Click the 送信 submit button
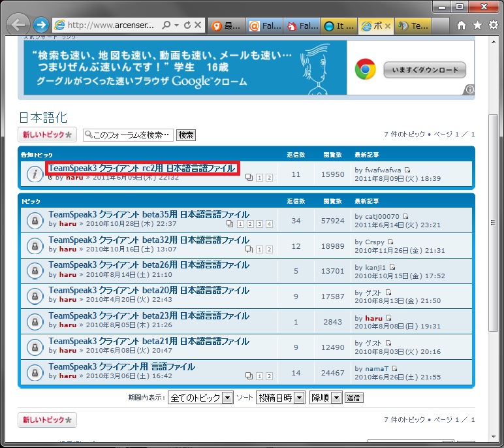Screen dimensions: 504x448 pos(354,398)
